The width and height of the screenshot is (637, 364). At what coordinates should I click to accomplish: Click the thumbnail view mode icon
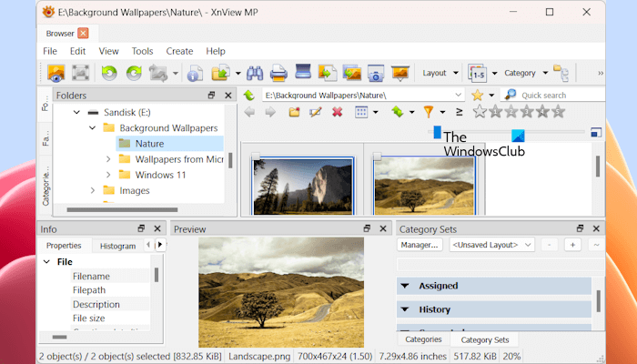coord(361,112)
